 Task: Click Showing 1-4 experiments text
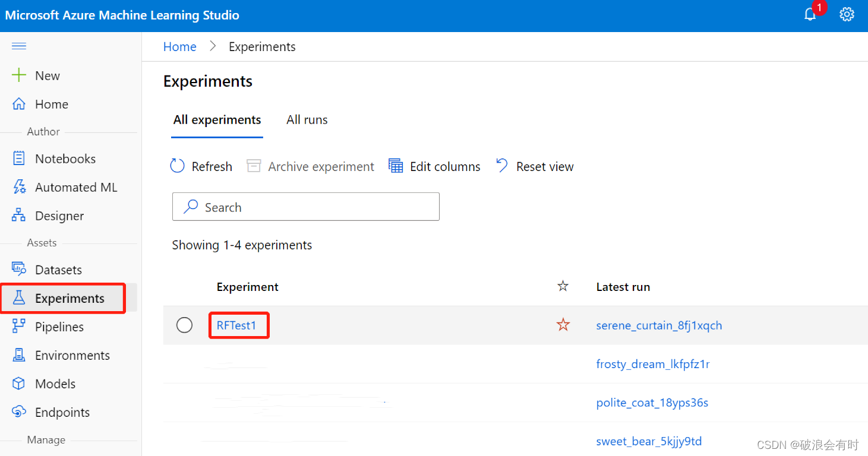(242, 245)
